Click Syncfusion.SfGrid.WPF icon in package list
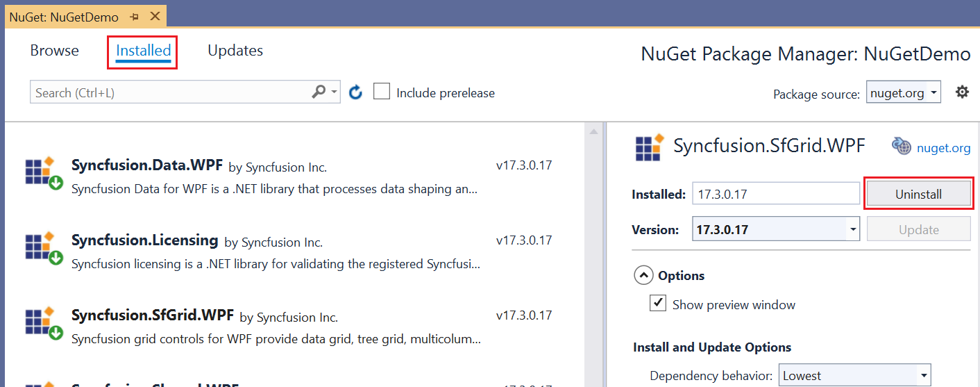Screen dimensions: 980x387 point(44,323)
